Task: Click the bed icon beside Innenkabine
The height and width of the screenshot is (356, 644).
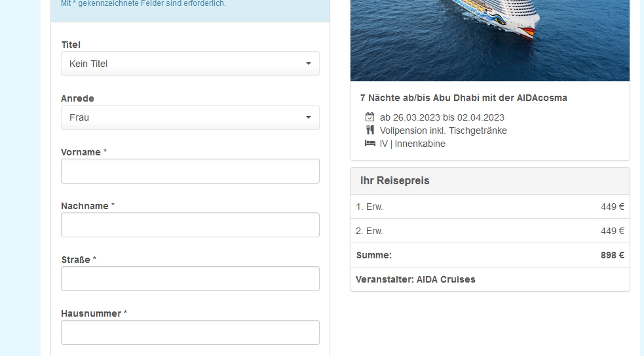Action: coord(370,144)
